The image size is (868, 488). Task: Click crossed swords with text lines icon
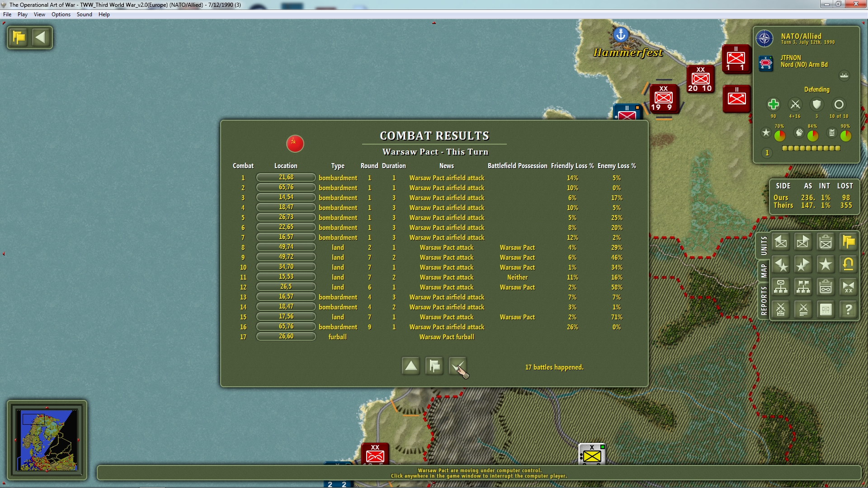803,310
